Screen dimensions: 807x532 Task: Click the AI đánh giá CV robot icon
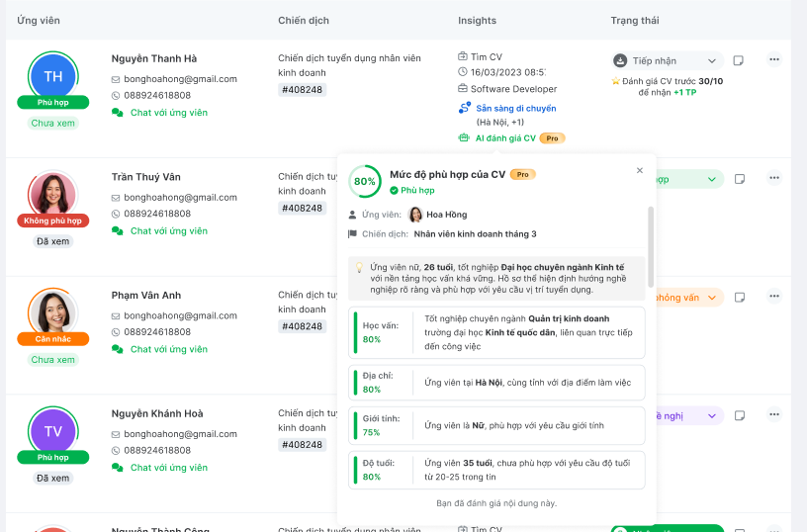[464, 137]
